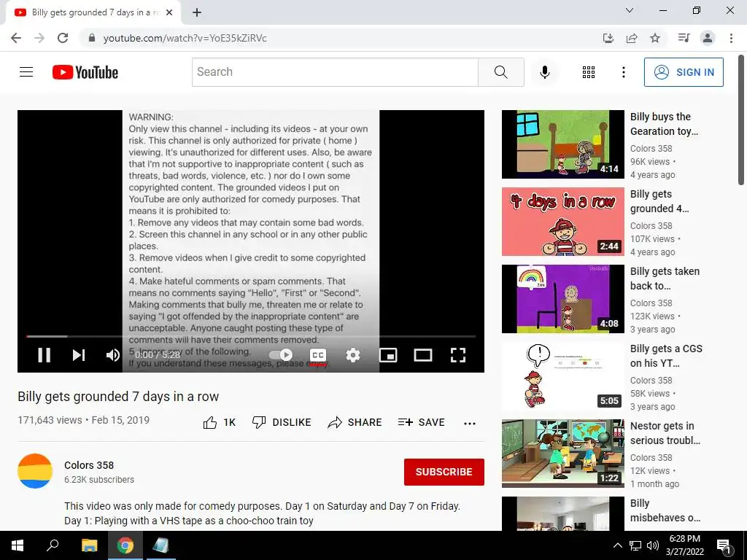Viewport: 747px width, 560px height.
Task: Open the YouTube guide hamburger menu
Action: pos(26,72)
